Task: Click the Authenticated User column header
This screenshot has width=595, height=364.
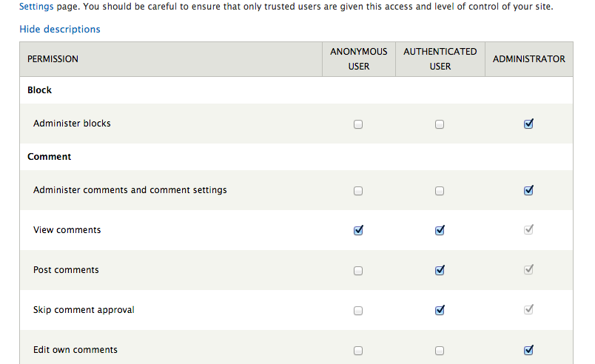Action: point(440,59)
